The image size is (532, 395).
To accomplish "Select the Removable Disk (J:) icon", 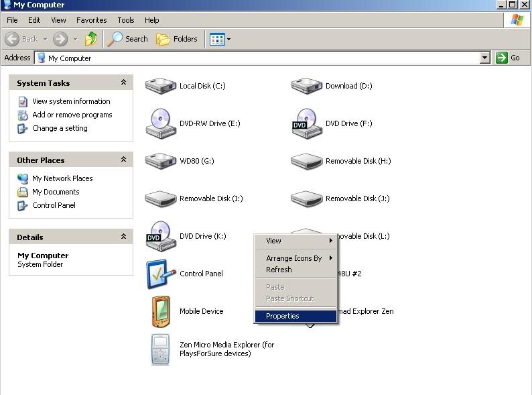I will point(307,199).
